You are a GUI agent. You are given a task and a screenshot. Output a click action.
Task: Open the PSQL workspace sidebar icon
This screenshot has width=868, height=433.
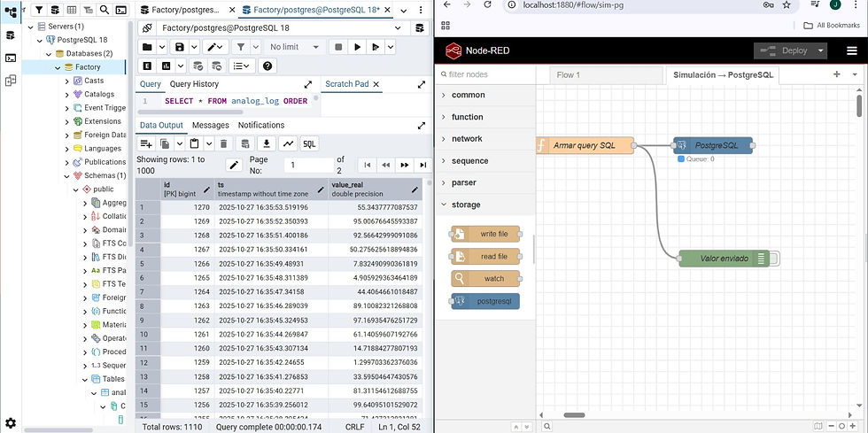(x=10, y=58)
